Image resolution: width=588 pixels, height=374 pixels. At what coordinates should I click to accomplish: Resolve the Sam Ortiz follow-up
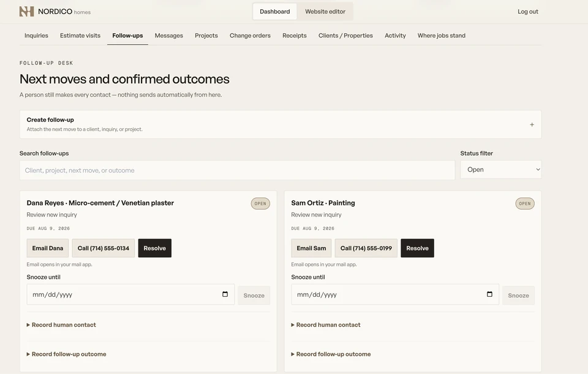click(417, 248)
